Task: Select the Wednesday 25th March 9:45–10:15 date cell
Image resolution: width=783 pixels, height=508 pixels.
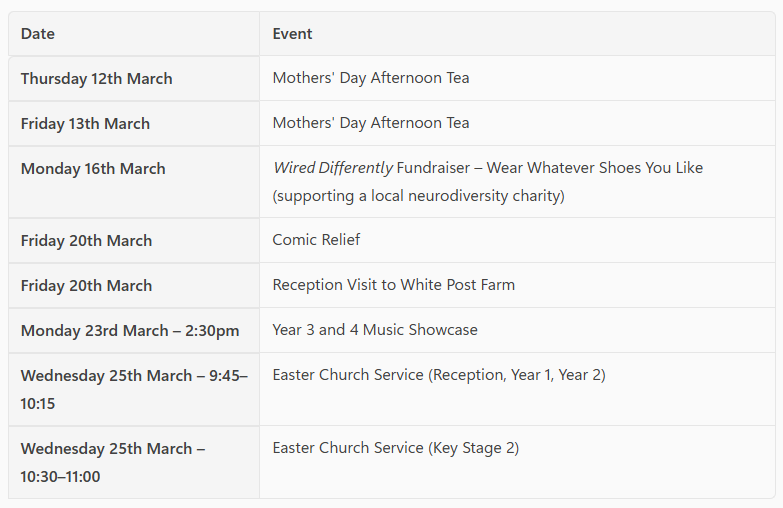Action: click(x=133, y=389)
